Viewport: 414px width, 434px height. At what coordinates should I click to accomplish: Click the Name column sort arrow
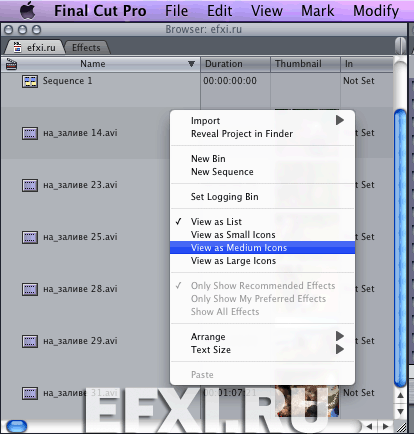pos(191,64)
